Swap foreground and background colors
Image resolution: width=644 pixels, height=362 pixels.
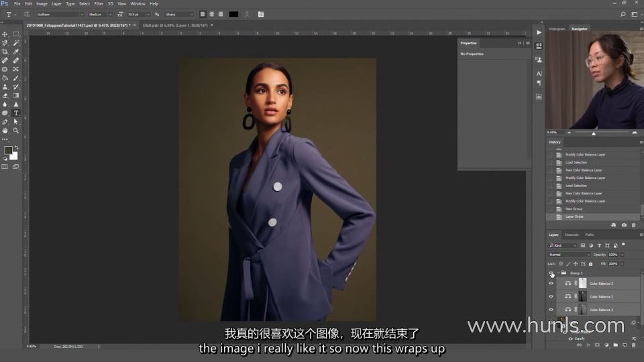pos(16,147)
